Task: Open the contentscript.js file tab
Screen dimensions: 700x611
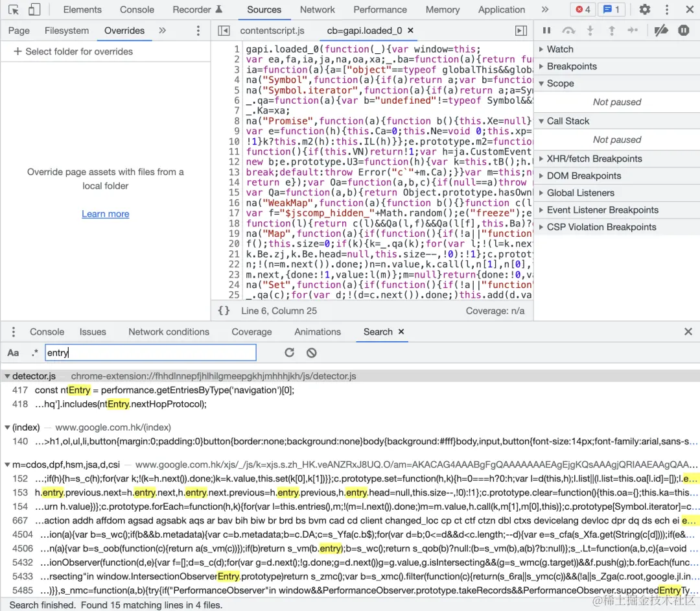Action: tap(272, 30)
